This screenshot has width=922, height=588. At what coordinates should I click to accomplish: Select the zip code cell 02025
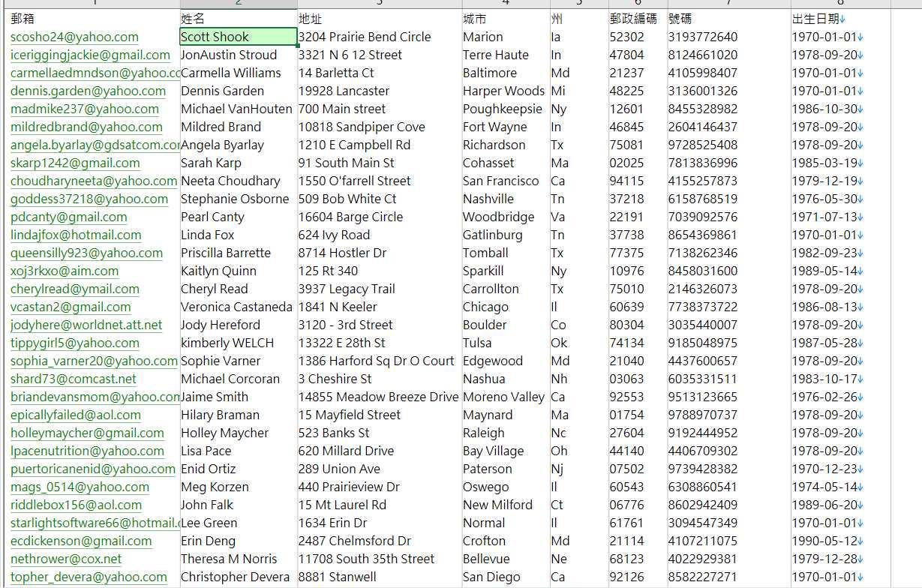[x=638, y=163]
